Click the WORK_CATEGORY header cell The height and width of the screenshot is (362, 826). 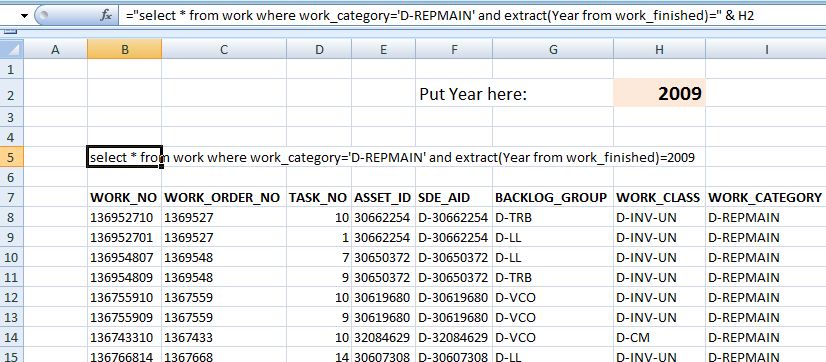tap(766, 197)
